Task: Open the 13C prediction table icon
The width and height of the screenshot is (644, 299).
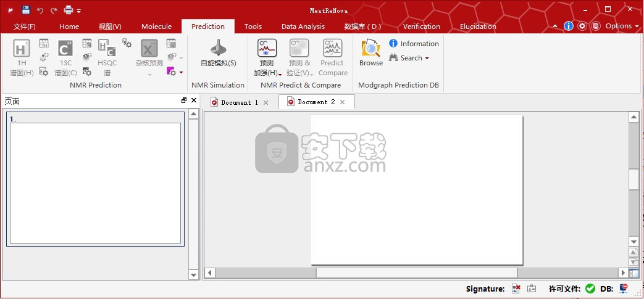Action: [x=87, y=44]
